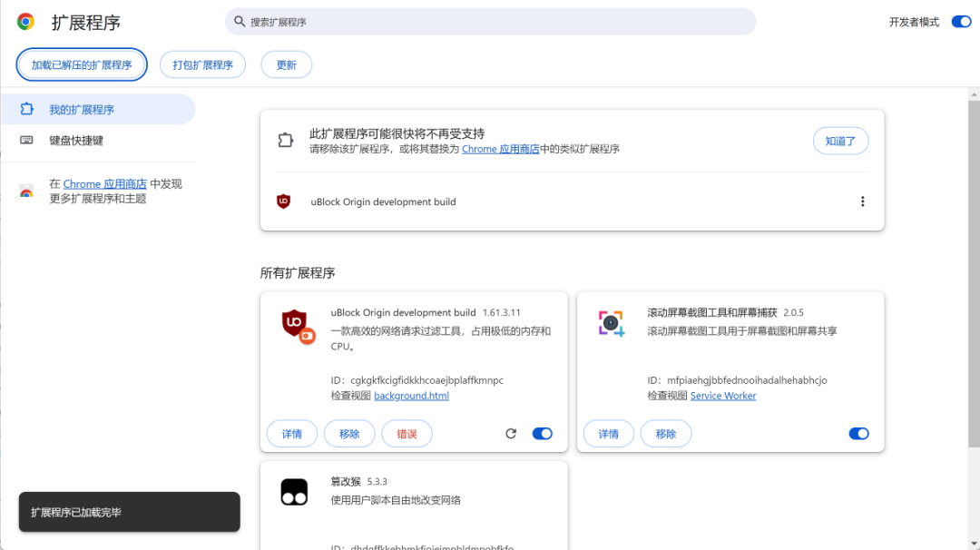The image size is (980, 550).
Task: Click the search magnifier icon
Action: point(240,22)
